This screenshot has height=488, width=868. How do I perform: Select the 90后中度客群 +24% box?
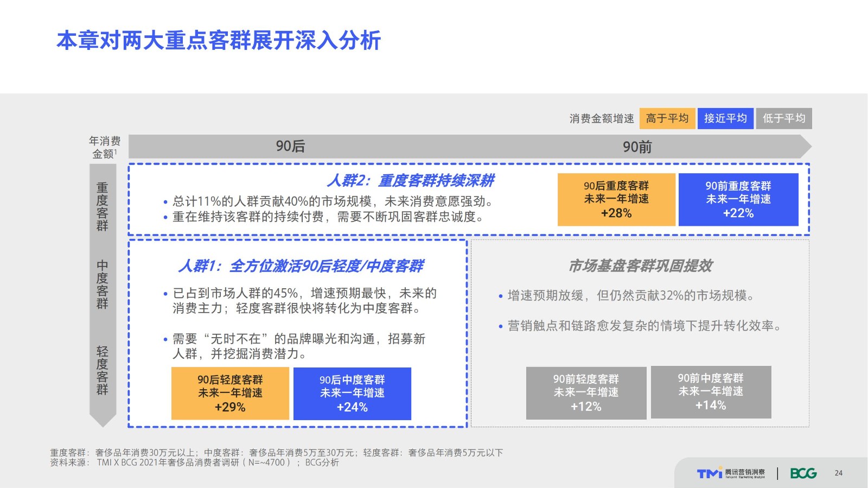pyautogui.click(x=352, y=394)
